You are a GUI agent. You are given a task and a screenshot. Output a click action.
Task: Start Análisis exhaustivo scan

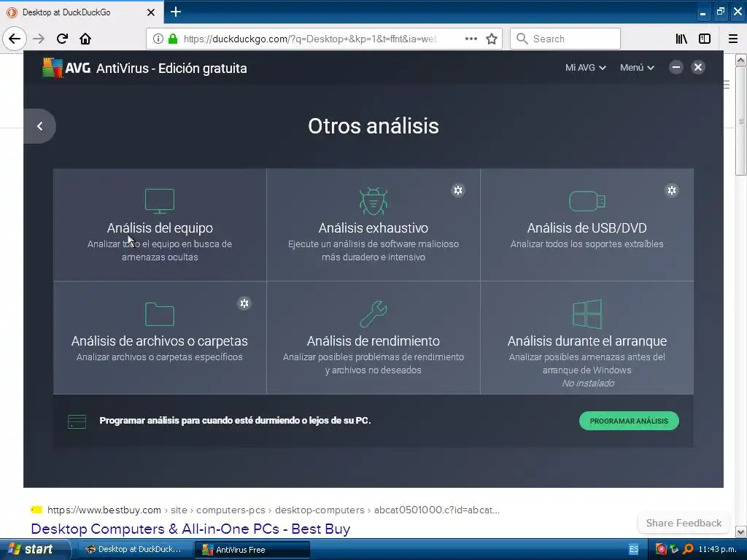373,225
